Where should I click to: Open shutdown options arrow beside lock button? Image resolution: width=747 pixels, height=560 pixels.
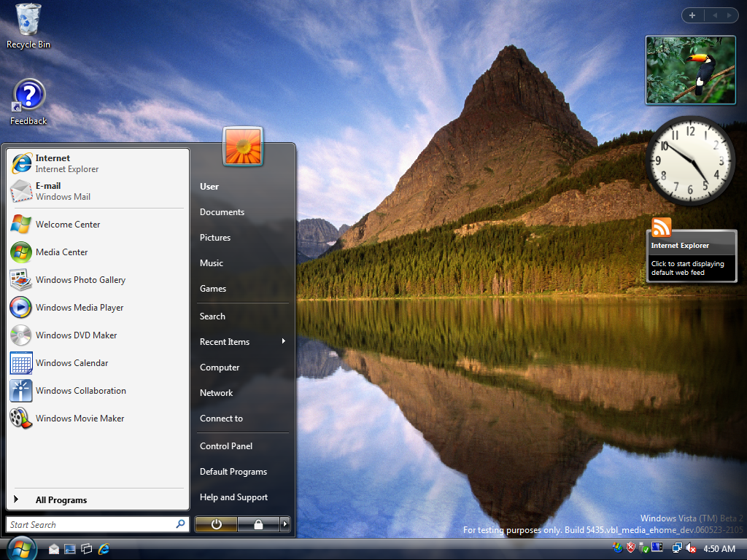click(x=285, y=524)
